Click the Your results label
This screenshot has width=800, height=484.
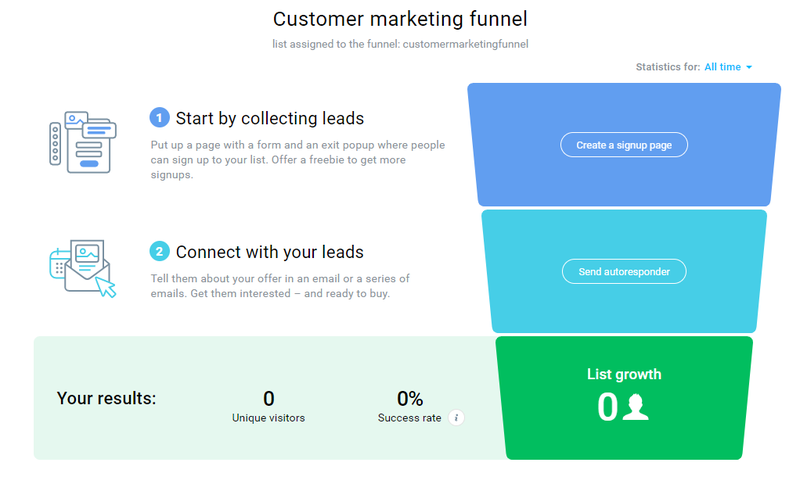[106, 398]
